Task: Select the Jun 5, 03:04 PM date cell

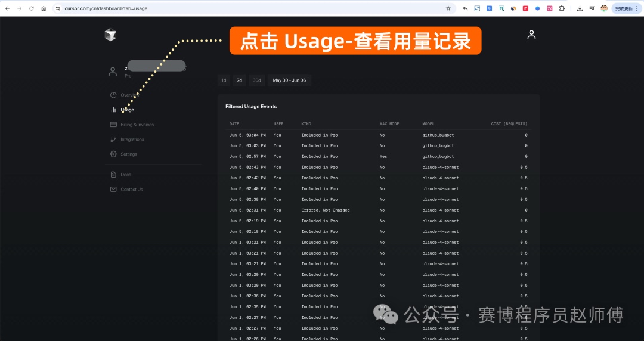Action: [247, 135]
